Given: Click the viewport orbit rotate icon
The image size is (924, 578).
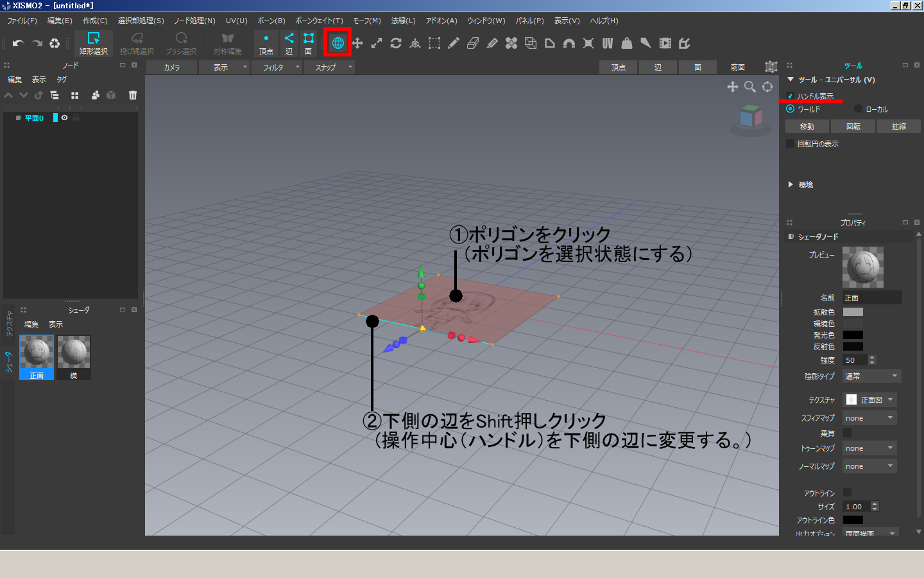Looking at the screenshot, I should click(767, 87).
